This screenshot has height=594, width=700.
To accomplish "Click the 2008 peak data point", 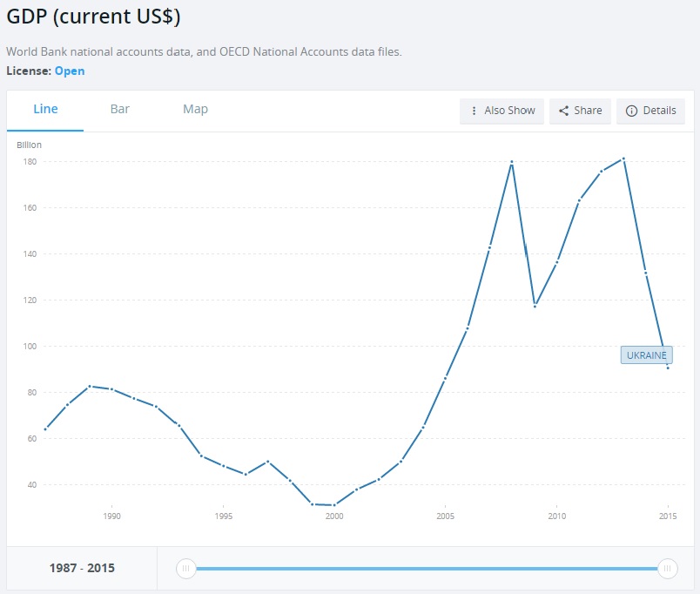I will (x=512, y=162).
